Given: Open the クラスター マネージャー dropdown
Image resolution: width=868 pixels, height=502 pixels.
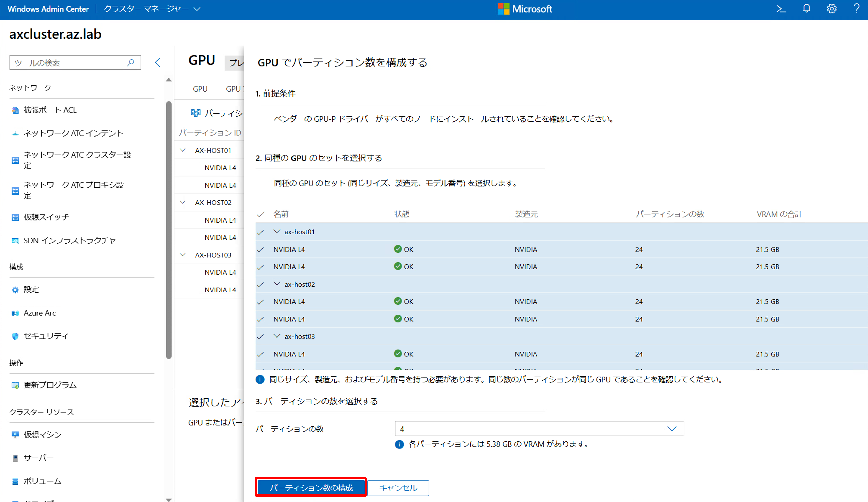Looking at the screenshot, I should click(x=152, y=9).
